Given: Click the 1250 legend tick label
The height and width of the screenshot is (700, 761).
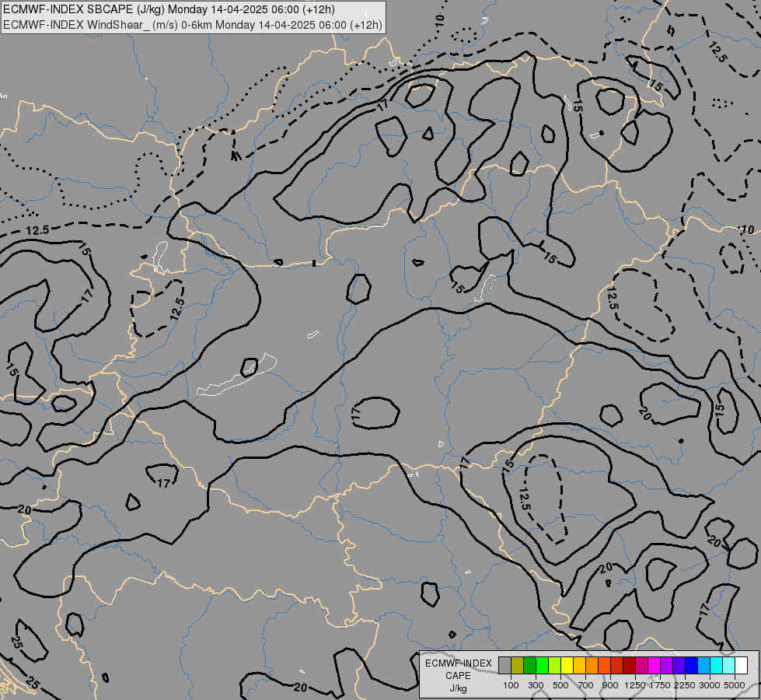Looking at the screenshot, I should [635, 685].
